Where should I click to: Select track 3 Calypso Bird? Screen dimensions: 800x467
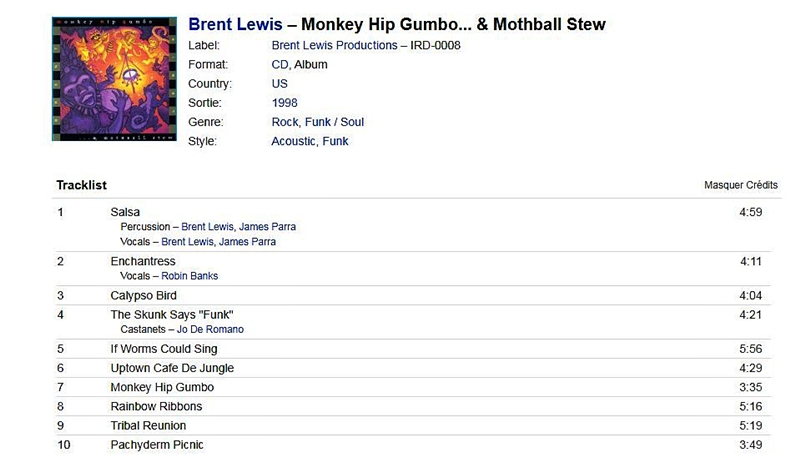(413, 296)
